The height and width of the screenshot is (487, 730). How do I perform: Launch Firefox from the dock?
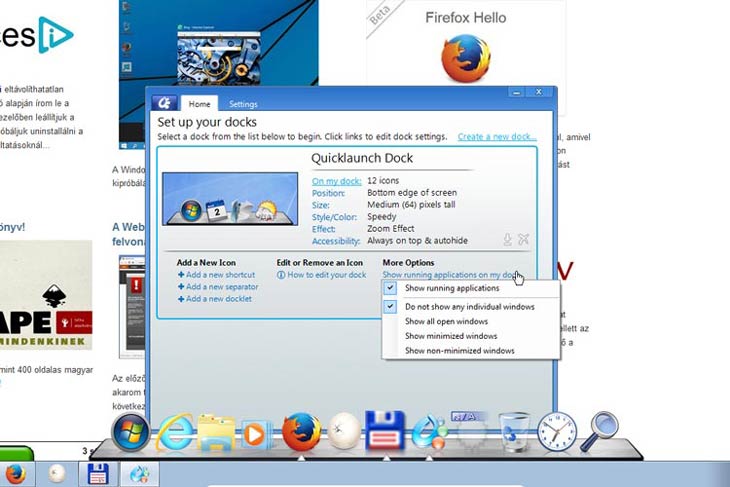[300, 432]
